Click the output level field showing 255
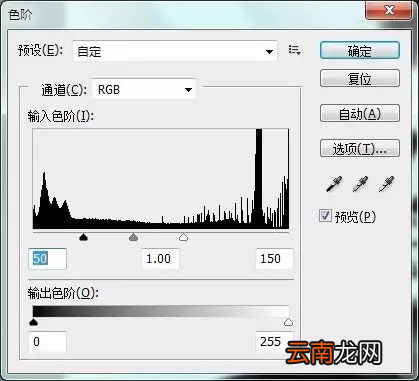This screenshot has height=381, width=419. click(274, 342)
